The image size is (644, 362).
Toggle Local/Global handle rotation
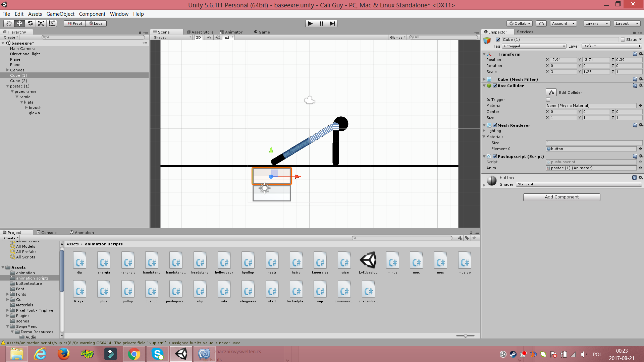(x=96, y=23)
